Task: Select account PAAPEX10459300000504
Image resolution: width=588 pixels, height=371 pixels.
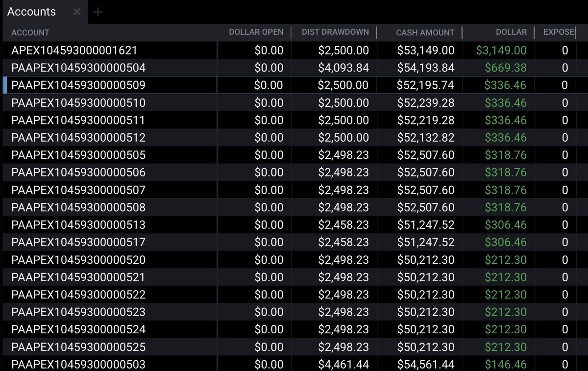Action: [78, 68]
